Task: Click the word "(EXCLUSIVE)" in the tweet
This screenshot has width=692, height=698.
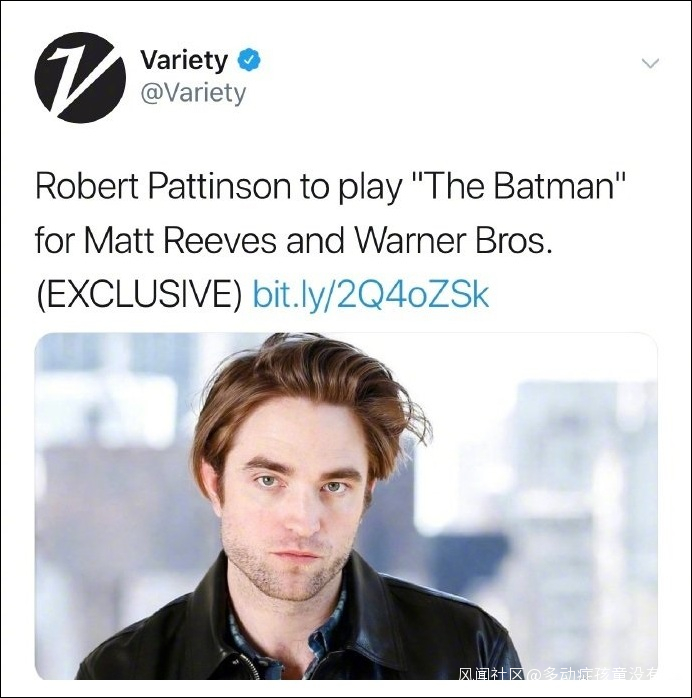Action: pyautogui.click(x=139, y=296)
